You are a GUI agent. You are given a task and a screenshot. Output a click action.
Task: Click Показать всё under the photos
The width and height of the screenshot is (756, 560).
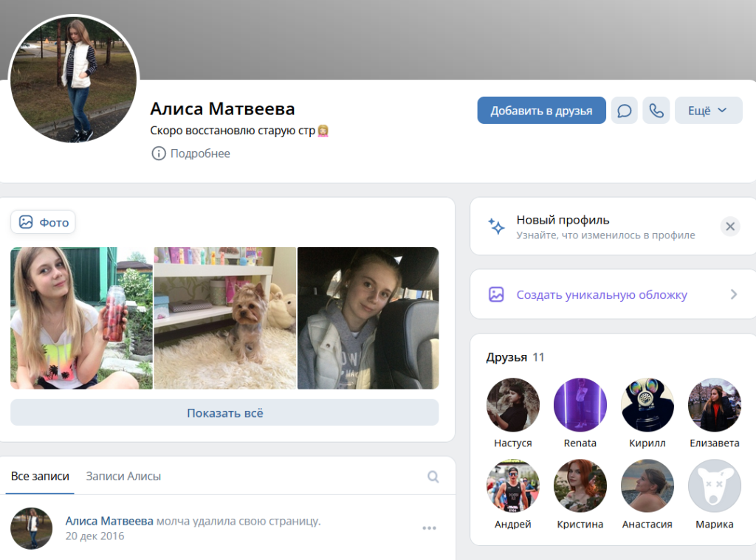224,412
